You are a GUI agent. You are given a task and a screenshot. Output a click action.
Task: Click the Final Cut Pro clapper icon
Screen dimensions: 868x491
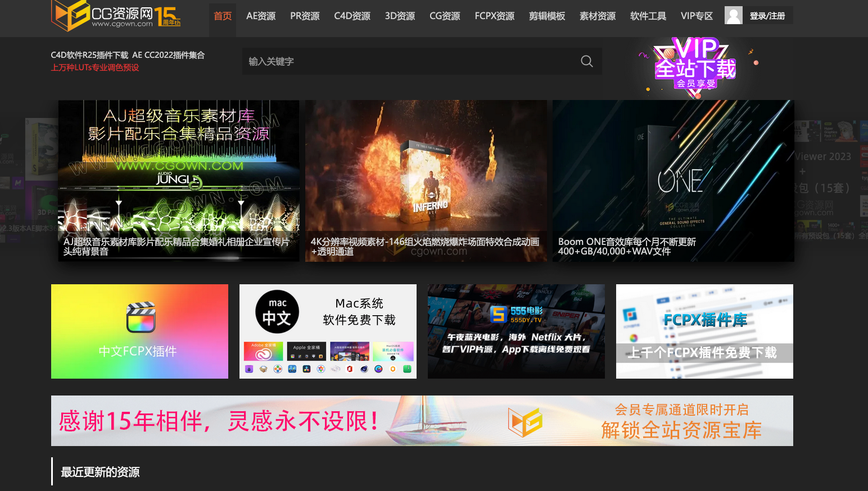(141, 317)
